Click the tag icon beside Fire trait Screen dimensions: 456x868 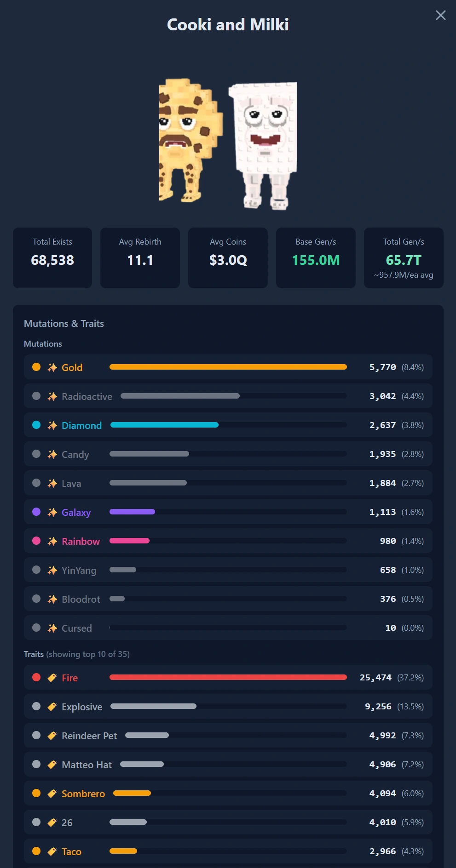pyautogui.click(x=52, y=678)
